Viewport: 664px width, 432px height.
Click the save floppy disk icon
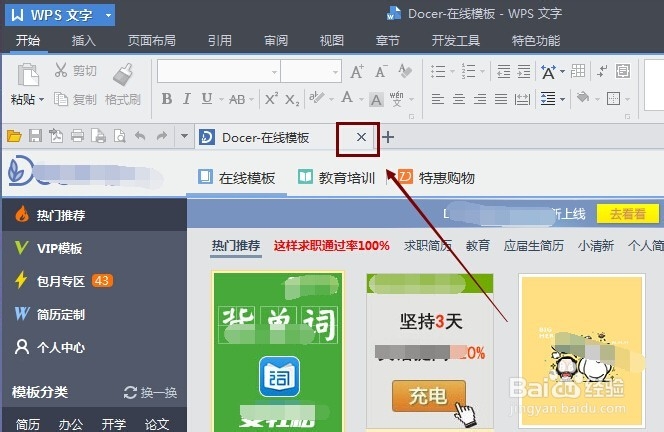[x=35, y=136]
